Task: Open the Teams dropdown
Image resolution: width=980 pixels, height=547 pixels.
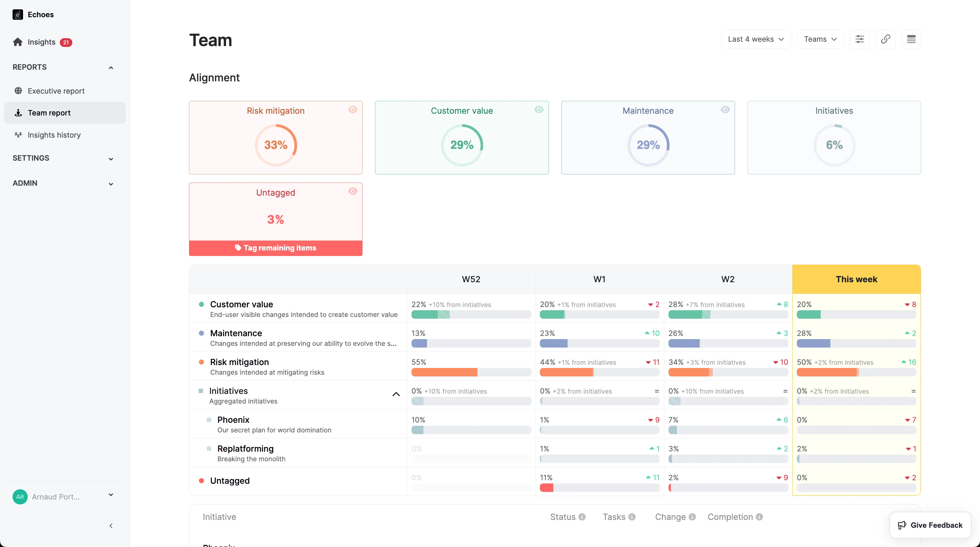Action: [x=820, y=39]
